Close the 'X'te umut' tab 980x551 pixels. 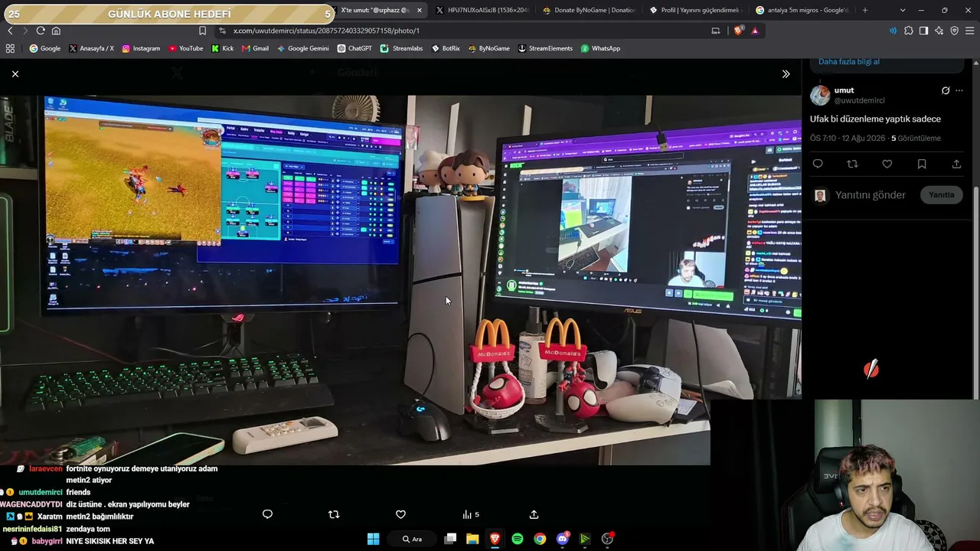coord(420,10)
